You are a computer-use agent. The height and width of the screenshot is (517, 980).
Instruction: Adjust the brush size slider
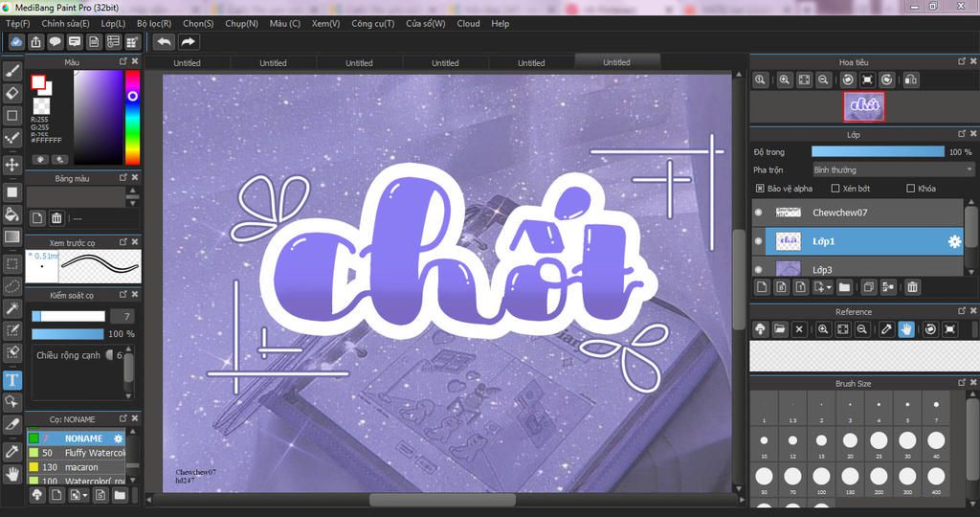click(x=68, y=316)
